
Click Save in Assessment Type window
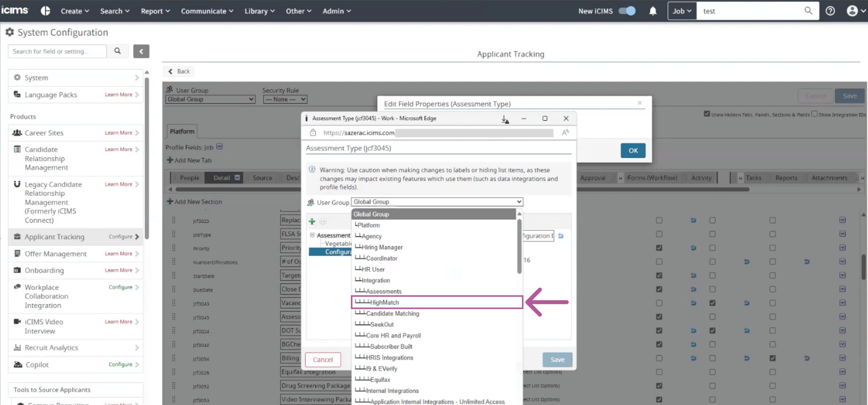557,360
